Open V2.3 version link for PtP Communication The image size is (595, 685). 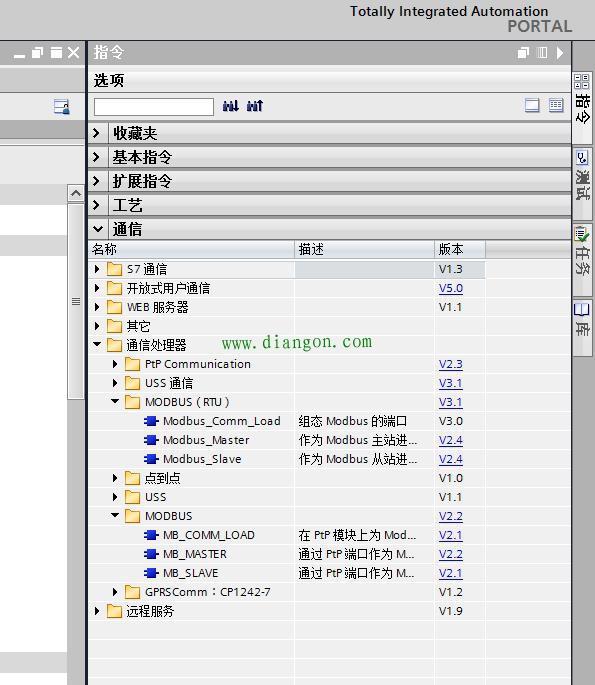coord(451,364)
